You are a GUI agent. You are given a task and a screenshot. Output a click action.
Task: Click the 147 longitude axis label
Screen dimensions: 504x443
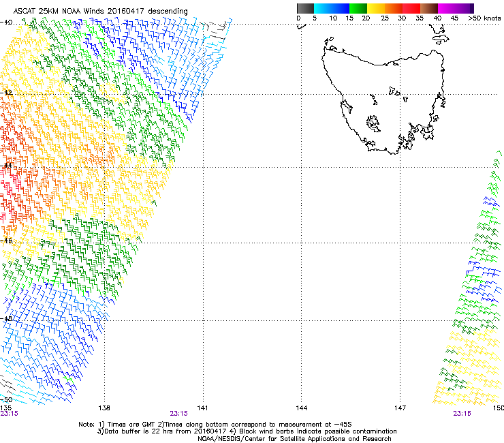pos(400,408)
